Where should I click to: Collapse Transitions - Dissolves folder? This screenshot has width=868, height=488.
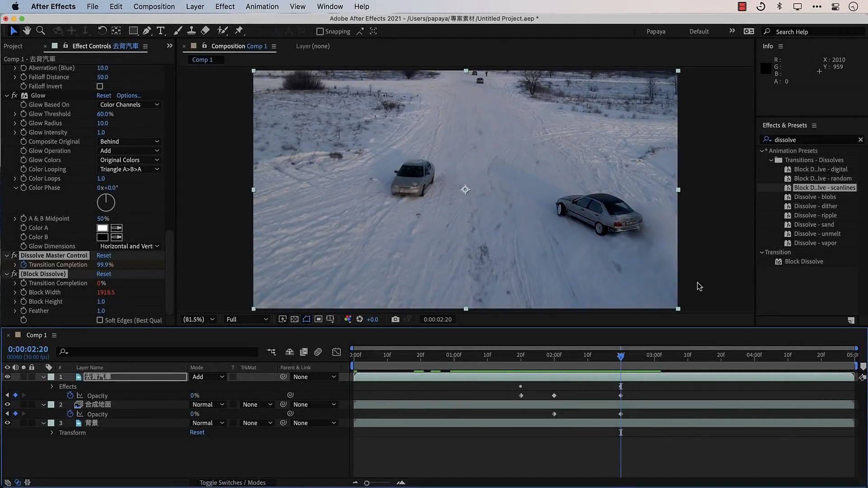(x=771, y=160)
